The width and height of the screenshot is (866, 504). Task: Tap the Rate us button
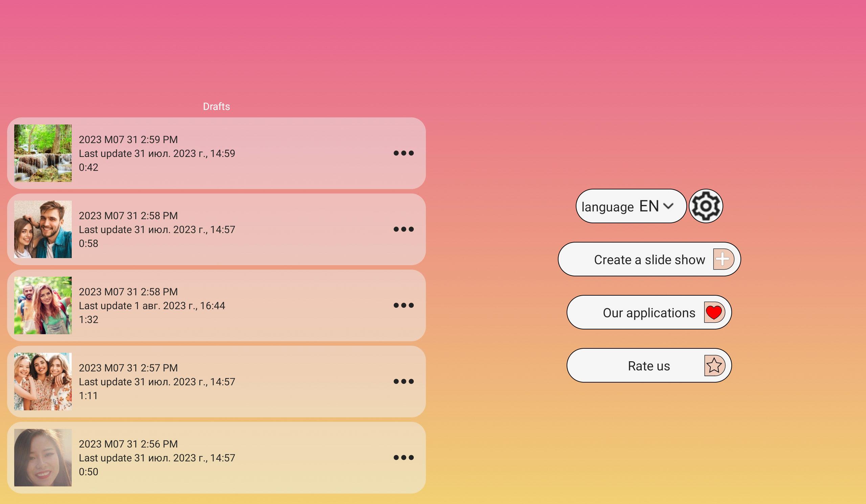649,365
